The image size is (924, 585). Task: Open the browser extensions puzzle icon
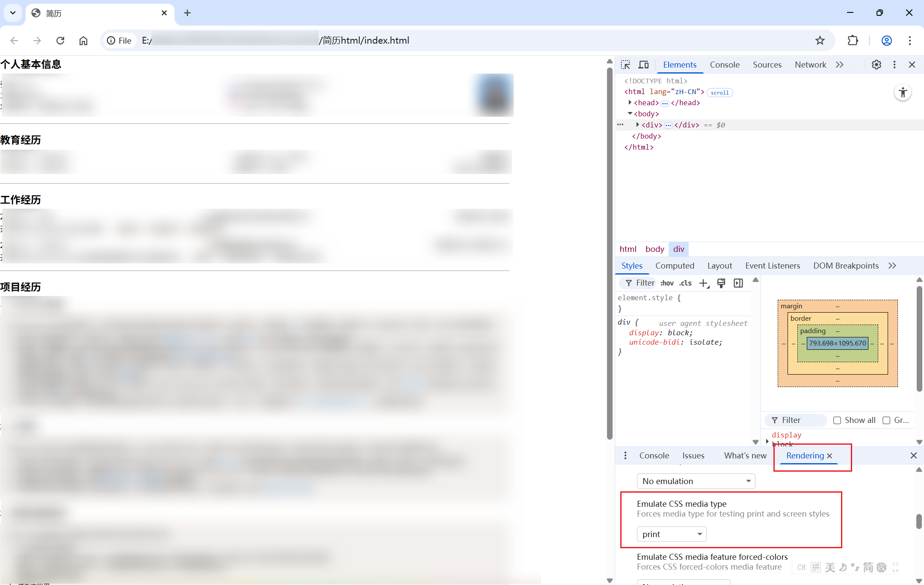pyautogui.click(x=853, y=40)
